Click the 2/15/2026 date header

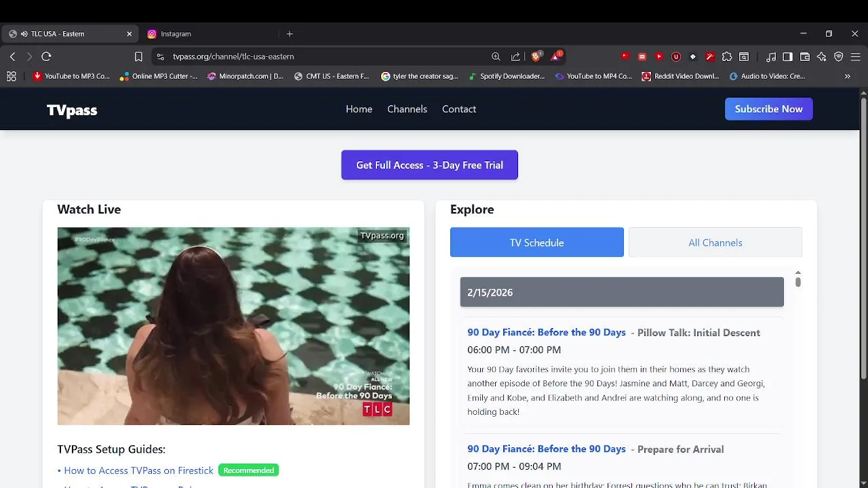622,292
